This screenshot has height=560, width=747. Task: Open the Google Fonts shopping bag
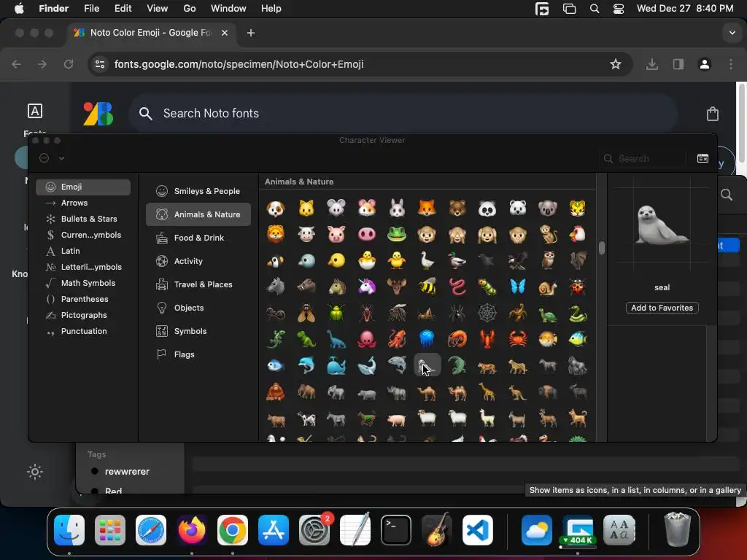(713, 114)
